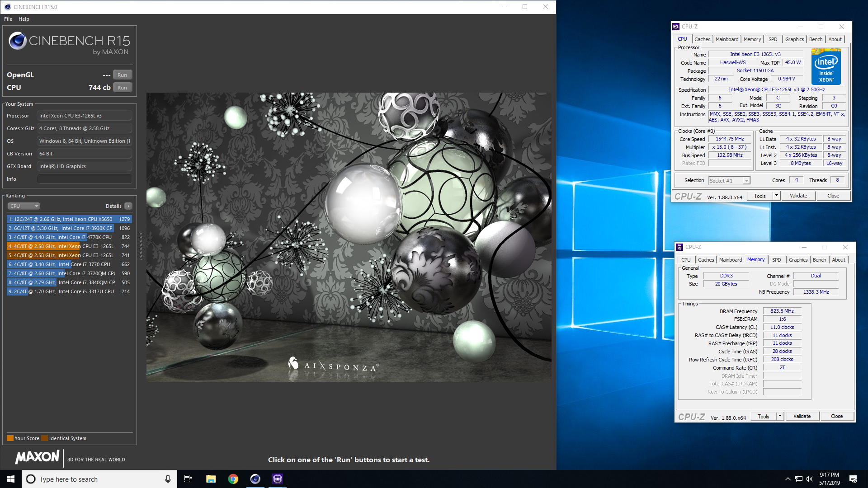Open the network status tray icon
This screenshot has height=488, width=868.
pos(798,479)
